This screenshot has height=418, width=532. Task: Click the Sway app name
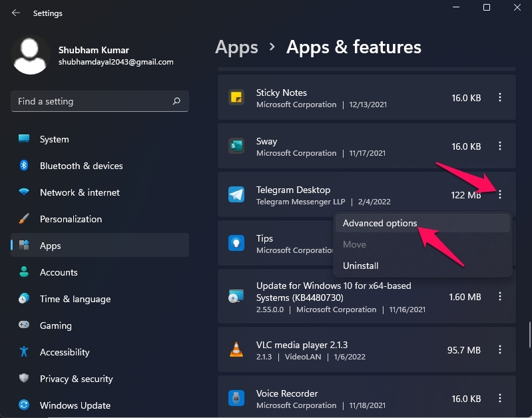pyautogui.click(x=267, y=141)
